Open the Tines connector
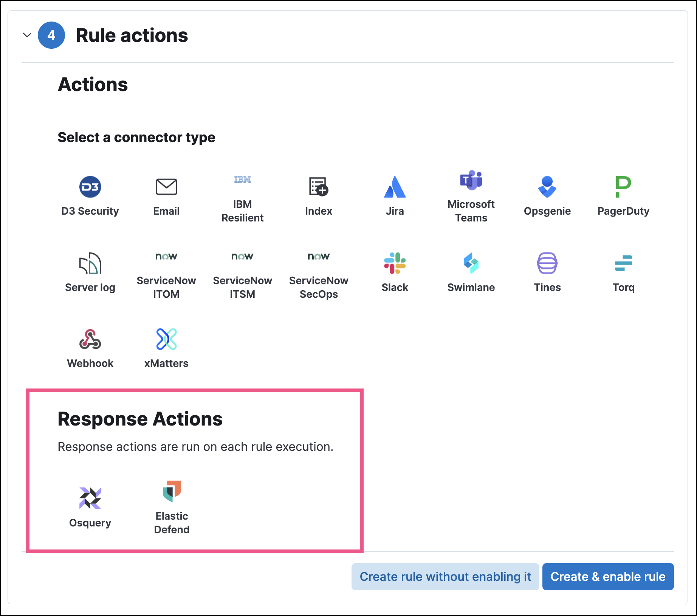Image resolution: width=697 pixels, height=616 pixels. pos(547,271)
